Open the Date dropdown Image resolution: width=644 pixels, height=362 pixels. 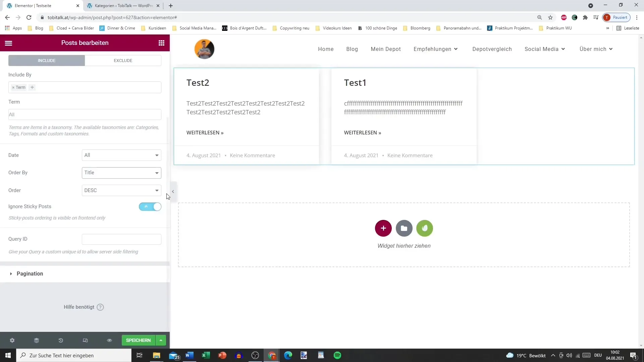(x=121, y=155)
